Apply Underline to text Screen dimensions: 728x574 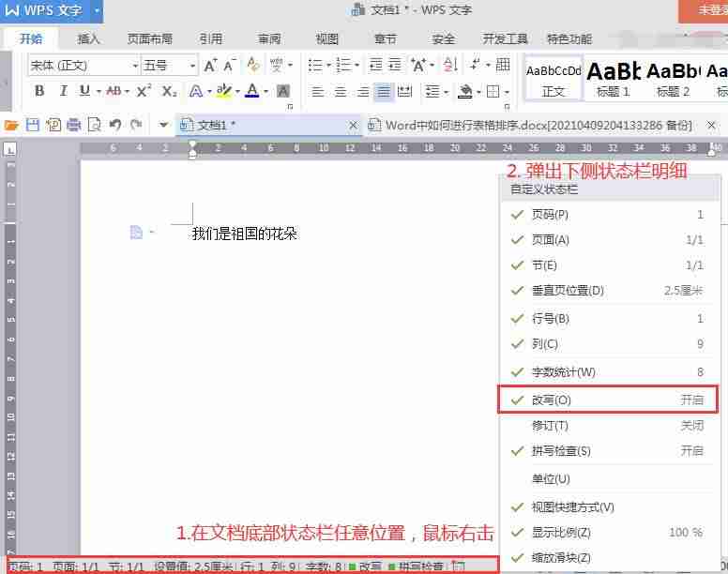click(x=84, y=90)
